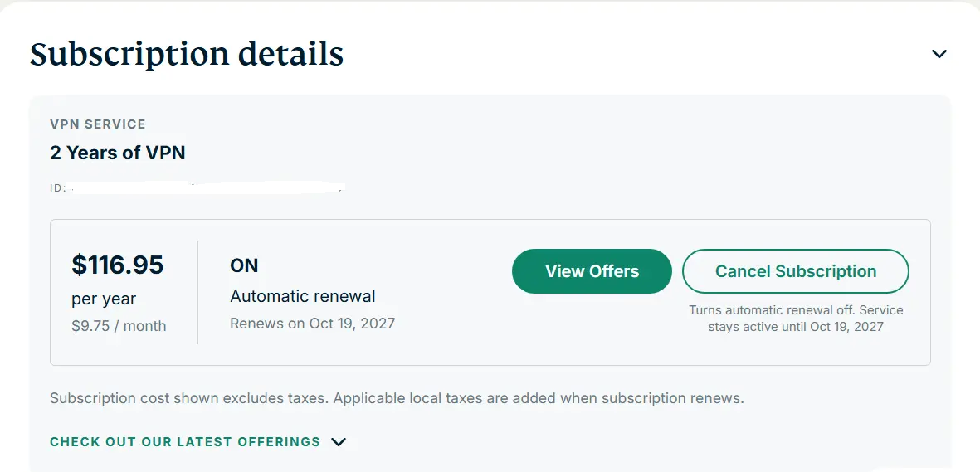
Task: Select the $9.75 / month text
Action: click(x=119, y=326)
